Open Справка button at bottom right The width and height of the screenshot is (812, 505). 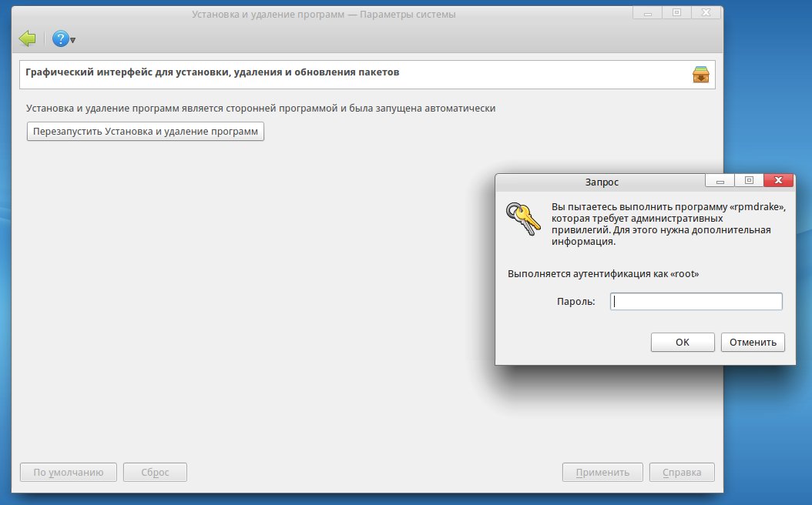point(682,473)
